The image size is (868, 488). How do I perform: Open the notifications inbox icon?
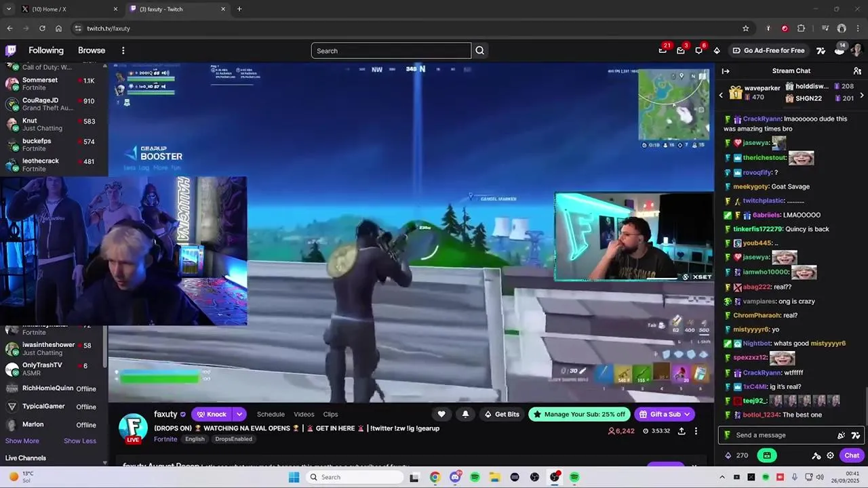click(681, 50)
